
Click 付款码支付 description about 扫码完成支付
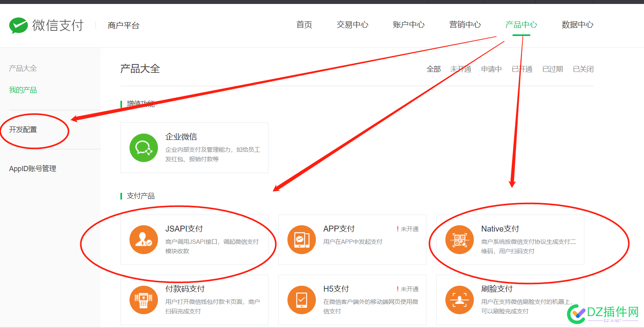tap(213, 307)
